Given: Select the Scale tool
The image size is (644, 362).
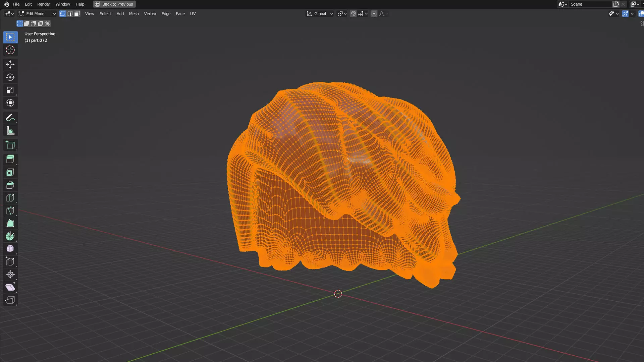Looking at the screenshot, I should tap(10, 90).
